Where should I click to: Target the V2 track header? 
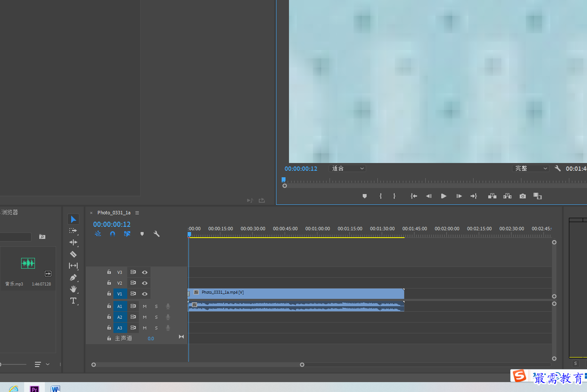pos(120,283)
